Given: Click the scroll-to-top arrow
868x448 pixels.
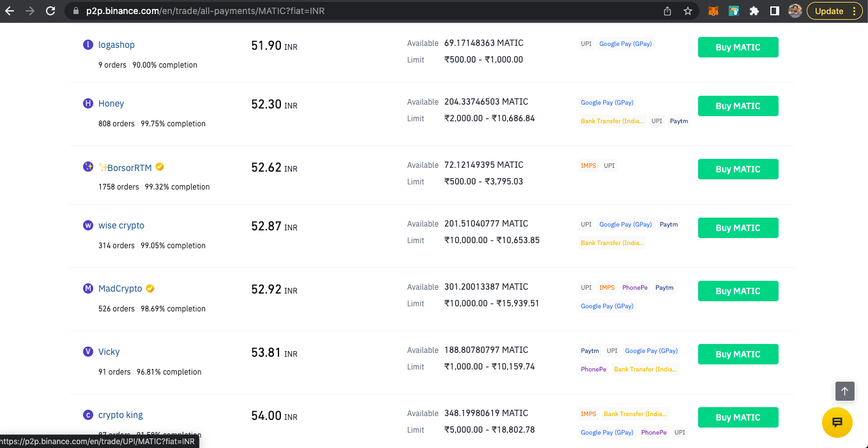Looking at the screenshot, I should click(x=844, y=391).
